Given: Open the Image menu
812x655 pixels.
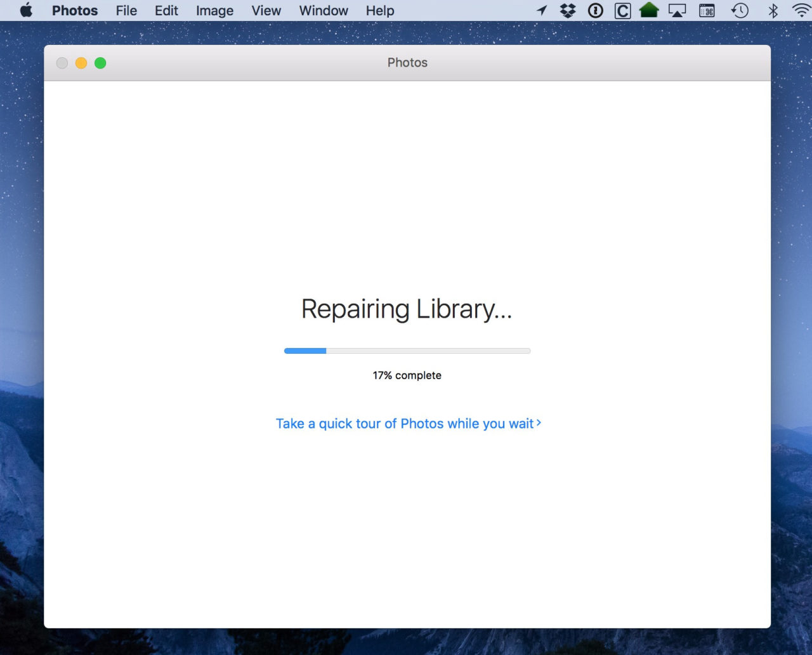Looking at the screenshot, I should [214, 11].
